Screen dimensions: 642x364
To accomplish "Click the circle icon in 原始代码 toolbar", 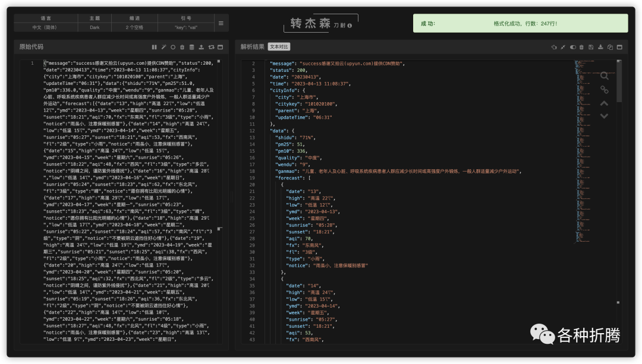I will point(173,47).
